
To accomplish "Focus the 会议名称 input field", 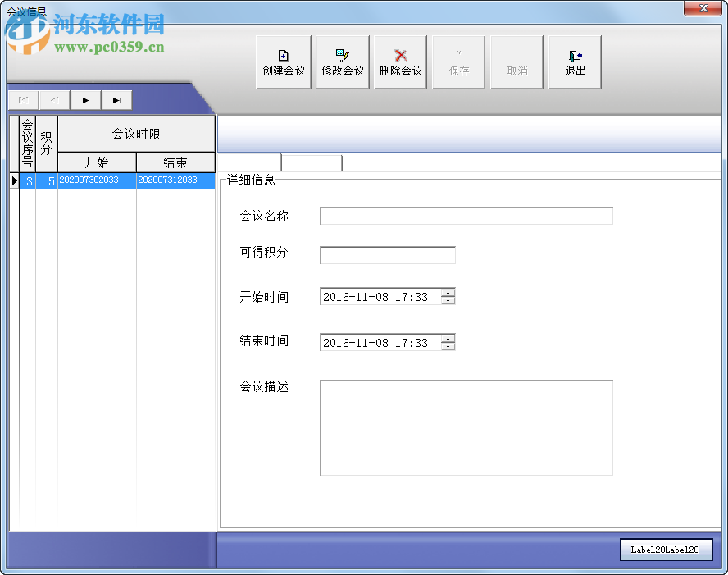I will (x=466, y=216).
